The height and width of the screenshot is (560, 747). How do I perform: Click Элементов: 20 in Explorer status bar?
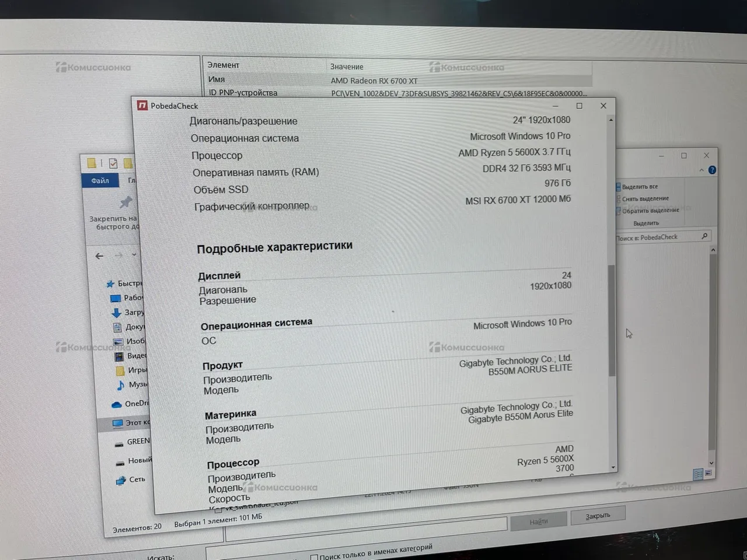click(x=137, y=527)
